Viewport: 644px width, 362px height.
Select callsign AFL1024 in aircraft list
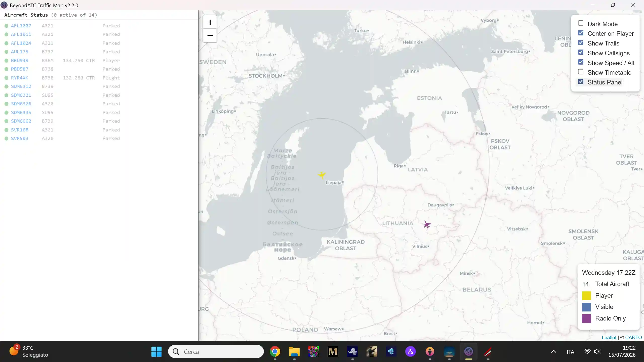click(x=21, y=43)
